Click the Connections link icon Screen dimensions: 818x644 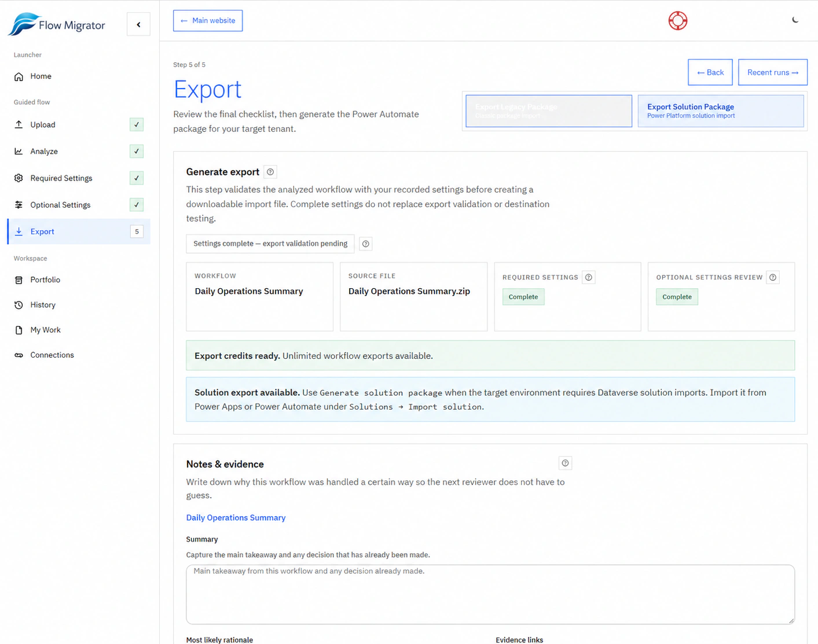click(19, 355)
